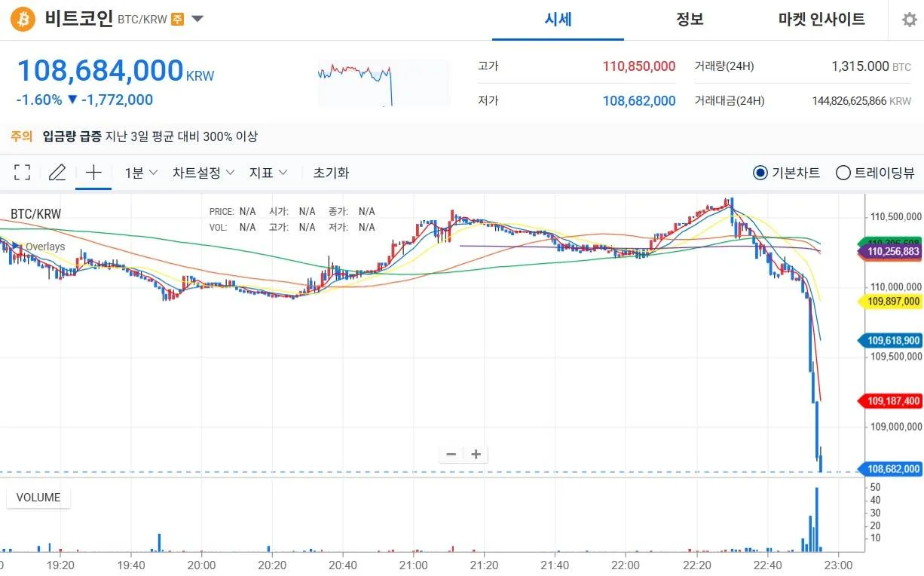This screenshot has height=576, width=924.
Task: Zoom in chart with plus button
Action: (x=476, y=454)
